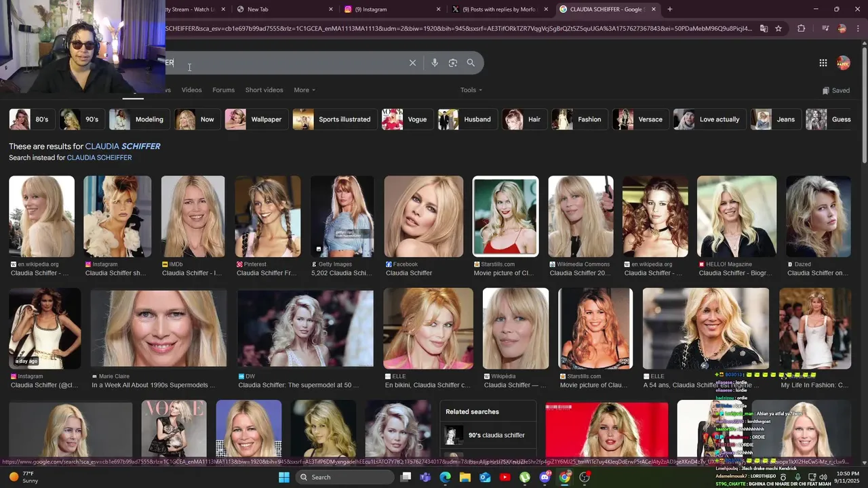Viewport: 868px width, 488px height.
Task: Clear the search box with the X icon
Action: tap(412, 63)
